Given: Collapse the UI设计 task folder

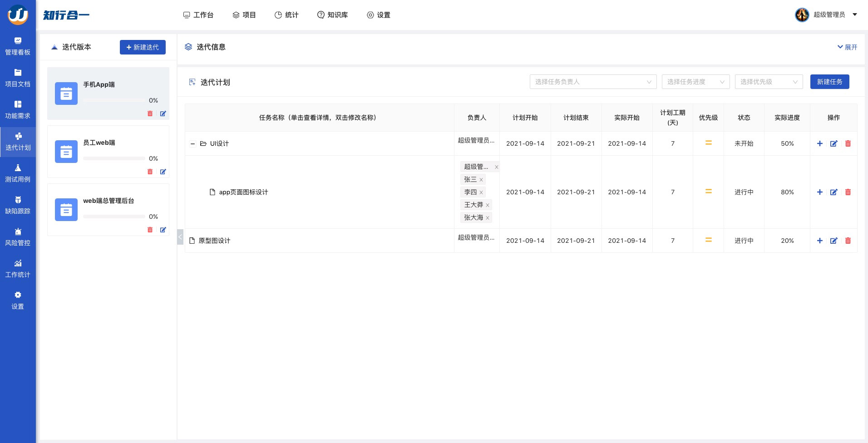Looking at the screenshot, I should click(192, 144).
